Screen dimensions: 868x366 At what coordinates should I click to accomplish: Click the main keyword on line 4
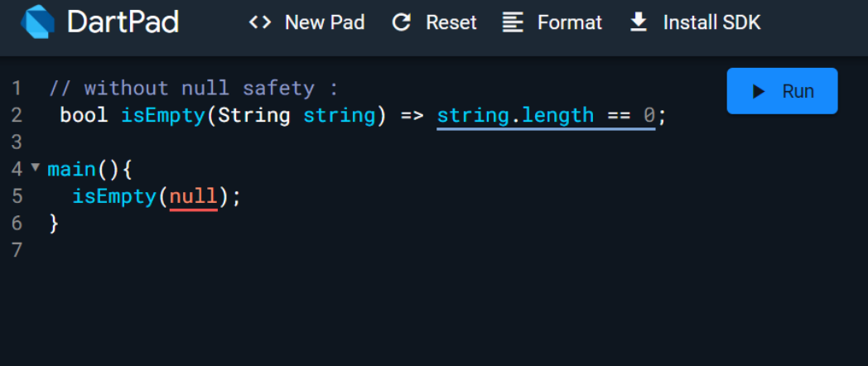click(x=72, y=170)
